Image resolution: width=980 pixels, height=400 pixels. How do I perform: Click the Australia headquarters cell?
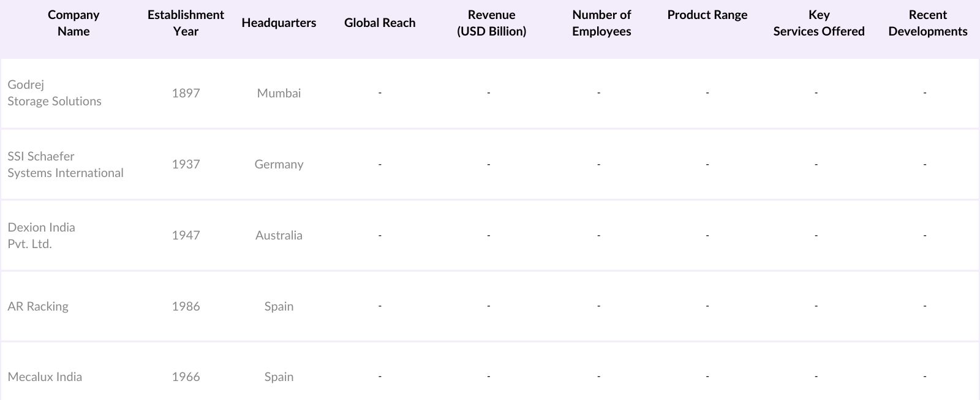279,235
